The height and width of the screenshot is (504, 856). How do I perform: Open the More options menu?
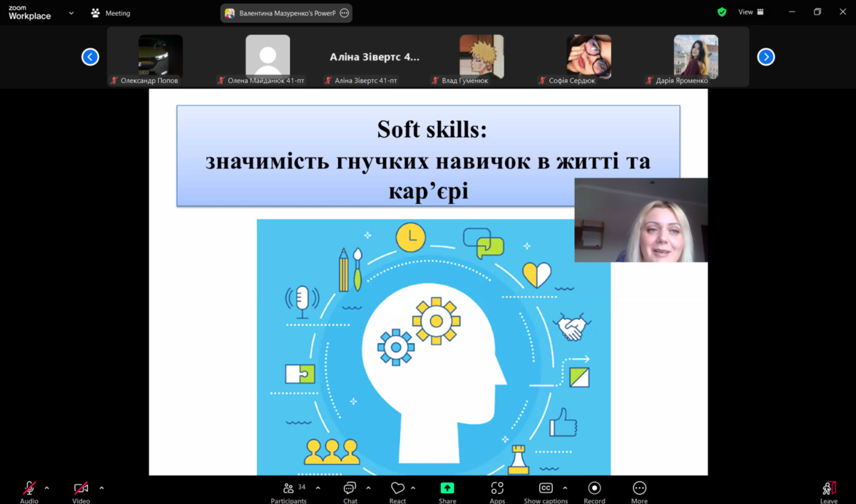(x=639, y=489)
